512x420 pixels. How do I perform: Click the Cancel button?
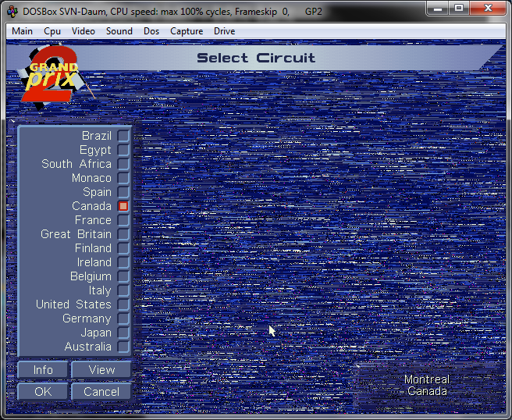point(101,391)
